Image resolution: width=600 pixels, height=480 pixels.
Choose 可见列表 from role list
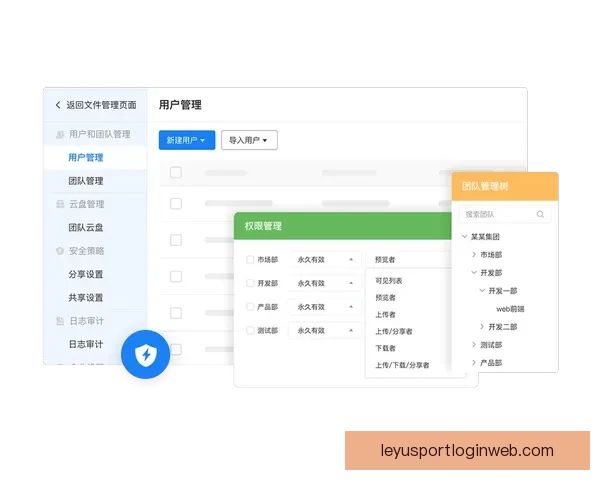[x=388, y=281]
